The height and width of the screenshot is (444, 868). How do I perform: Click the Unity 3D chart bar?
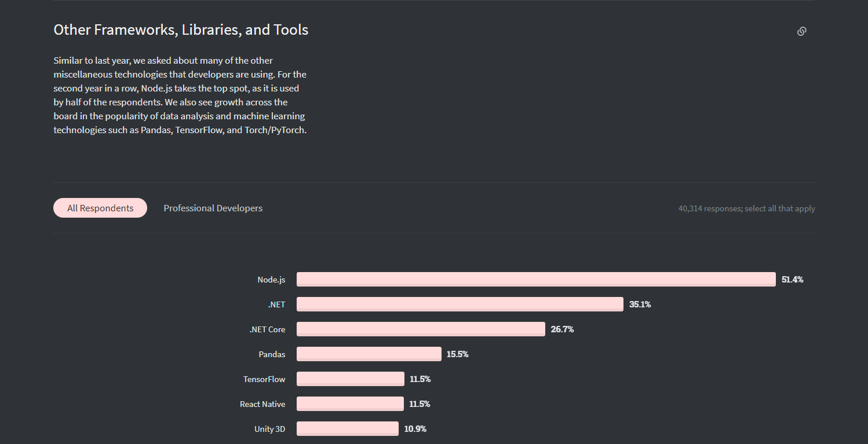coord(348,428)
